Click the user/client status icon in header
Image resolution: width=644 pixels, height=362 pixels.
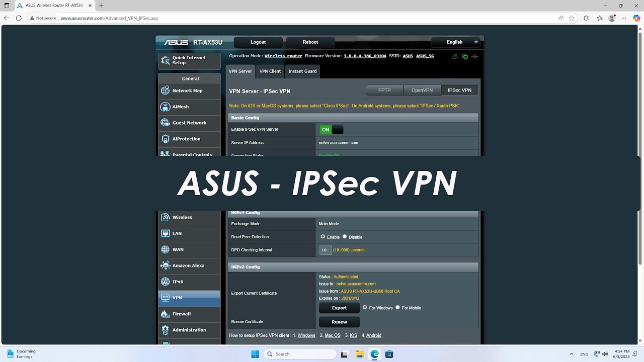455,56
